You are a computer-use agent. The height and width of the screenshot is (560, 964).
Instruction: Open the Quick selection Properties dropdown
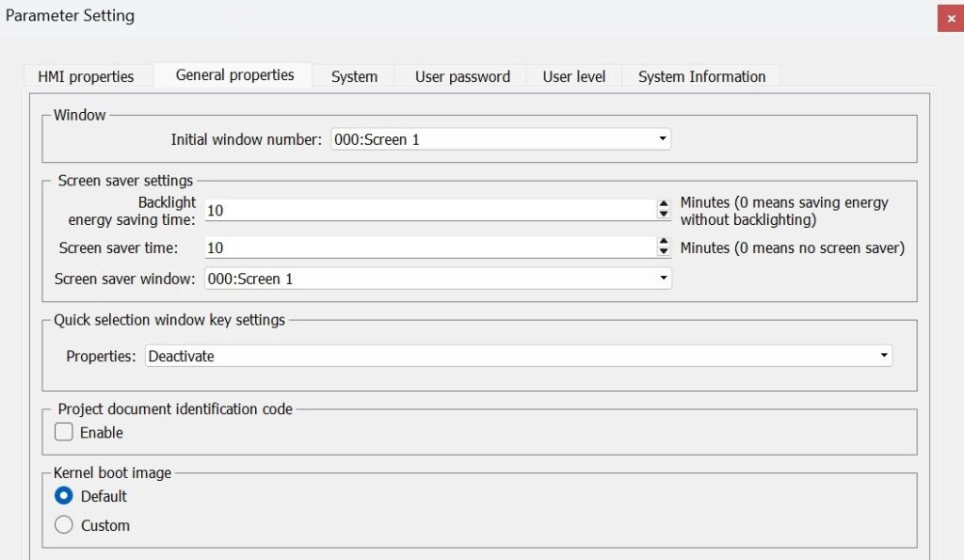pos(519,356)
